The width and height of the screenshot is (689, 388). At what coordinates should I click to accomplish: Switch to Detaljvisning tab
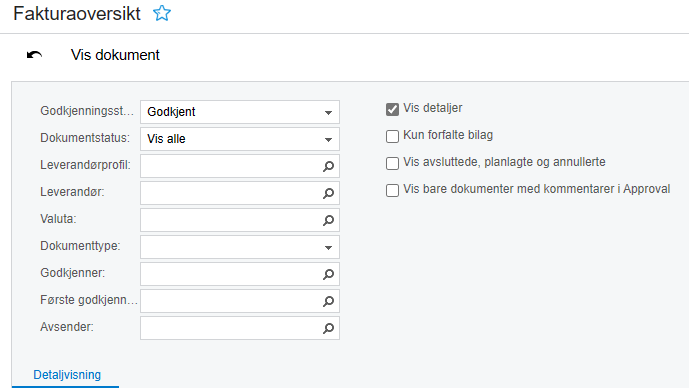(x=67, y=375)
